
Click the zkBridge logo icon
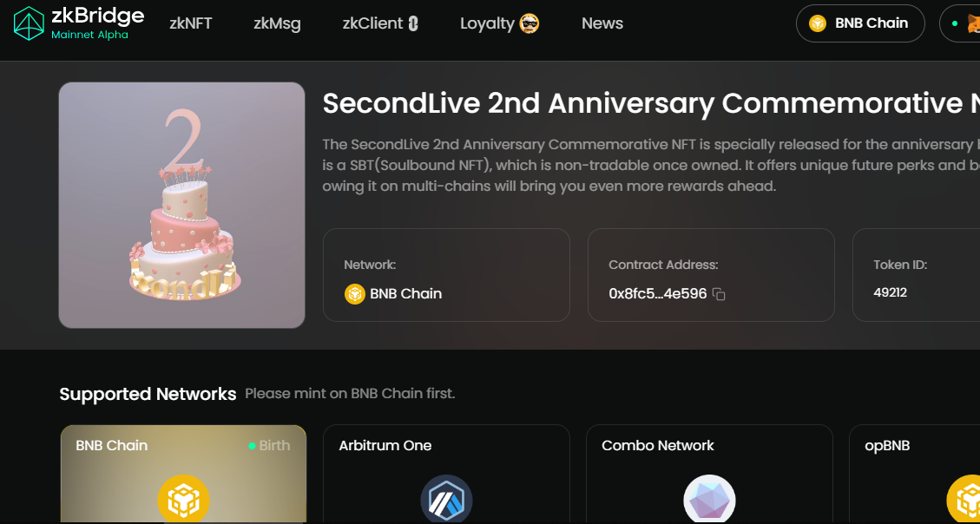tap(29, 23)
